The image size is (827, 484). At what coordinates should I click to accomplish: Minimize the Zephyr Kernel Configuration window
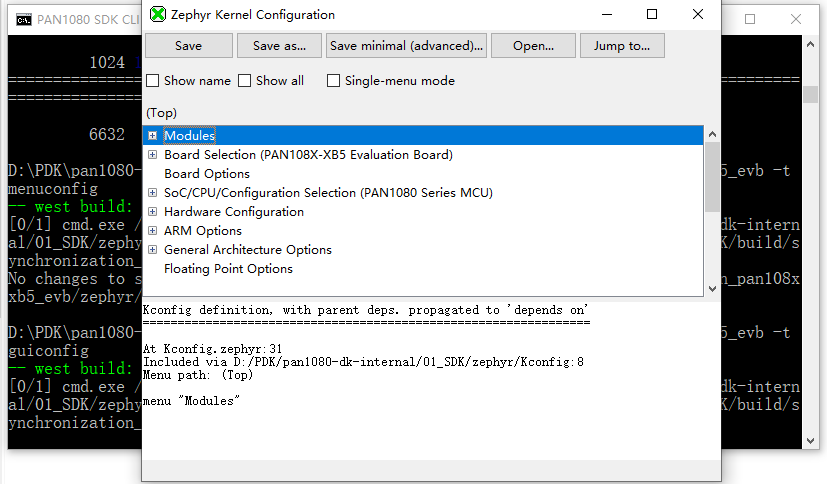607,14
